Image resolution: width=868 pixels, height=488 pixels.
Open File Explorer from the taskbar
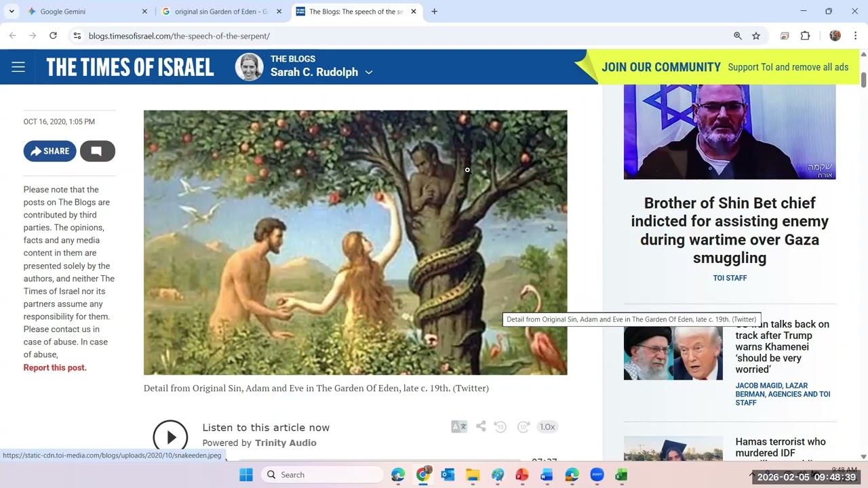pos(473,474)
